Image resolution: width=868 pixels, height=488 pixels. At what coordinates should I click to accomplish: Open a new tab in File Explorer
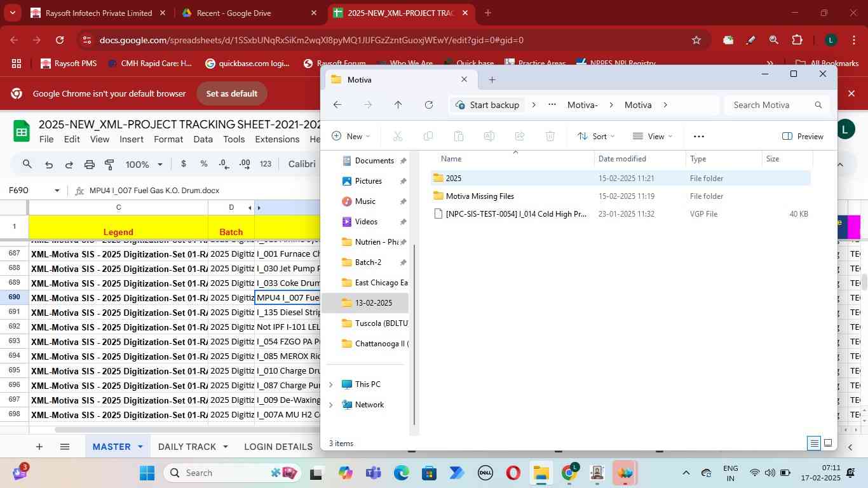[492, 79]
